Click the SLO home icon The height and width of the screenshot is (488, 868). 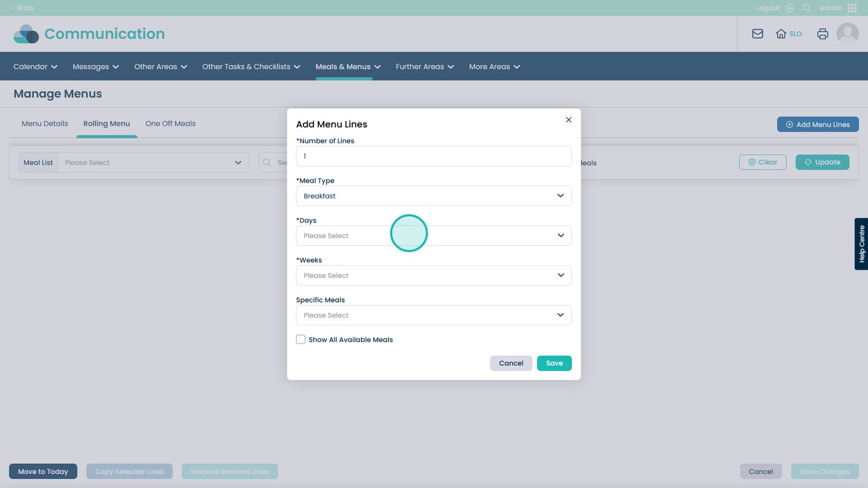pos(781,34)
